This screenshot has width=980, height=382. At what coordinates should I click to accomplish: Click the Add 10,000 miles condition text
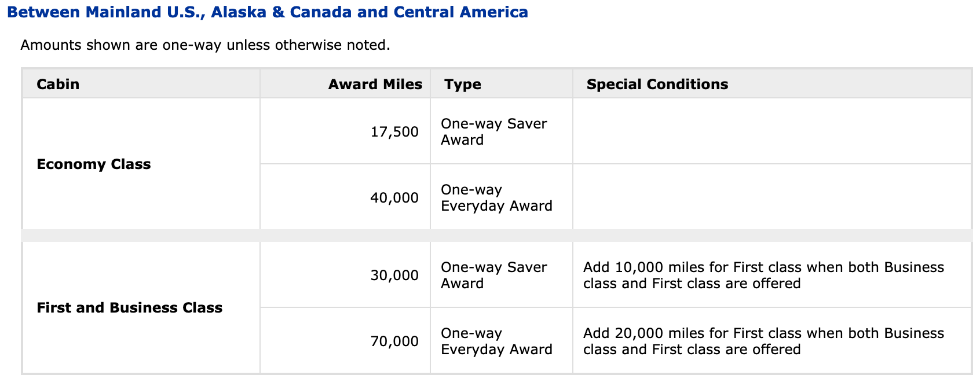click(x=763, y=276)
